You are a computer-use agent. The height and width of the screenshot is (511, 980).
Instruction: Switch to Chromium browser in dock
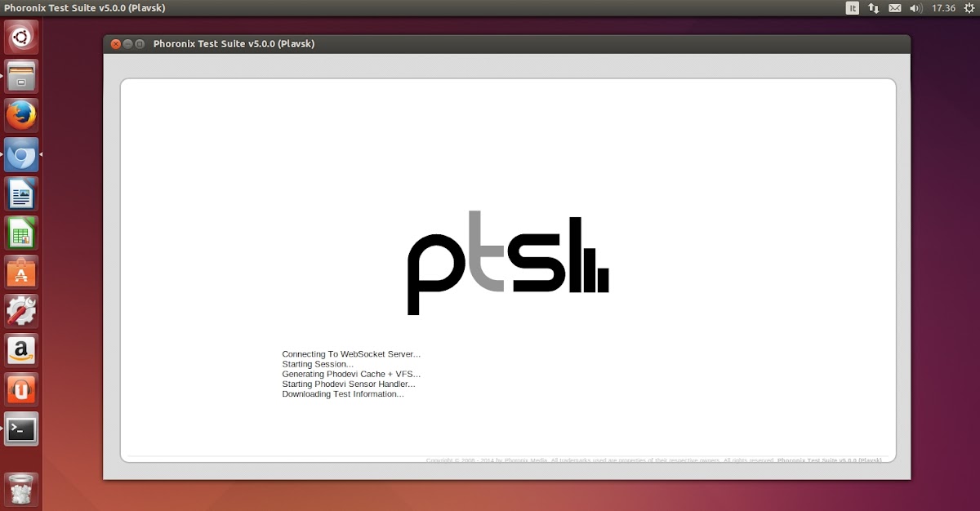pyautogui.click(x=21, y=154)
